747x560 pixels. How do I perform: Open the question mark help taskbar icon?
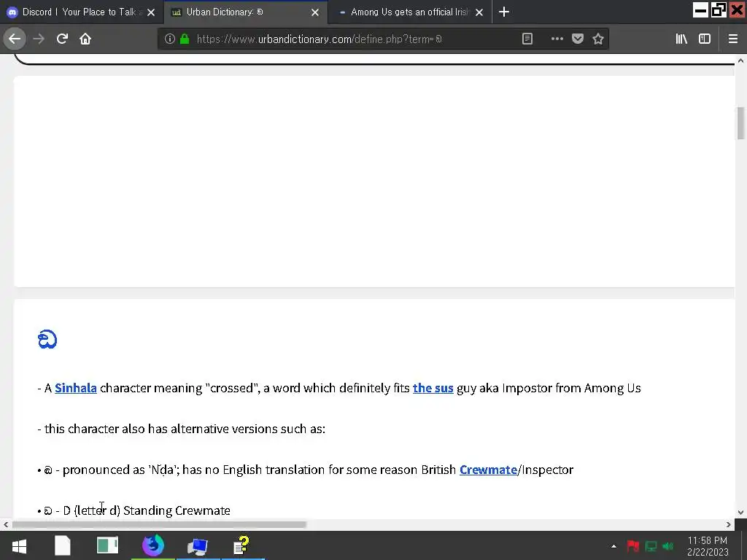[242, 545]
